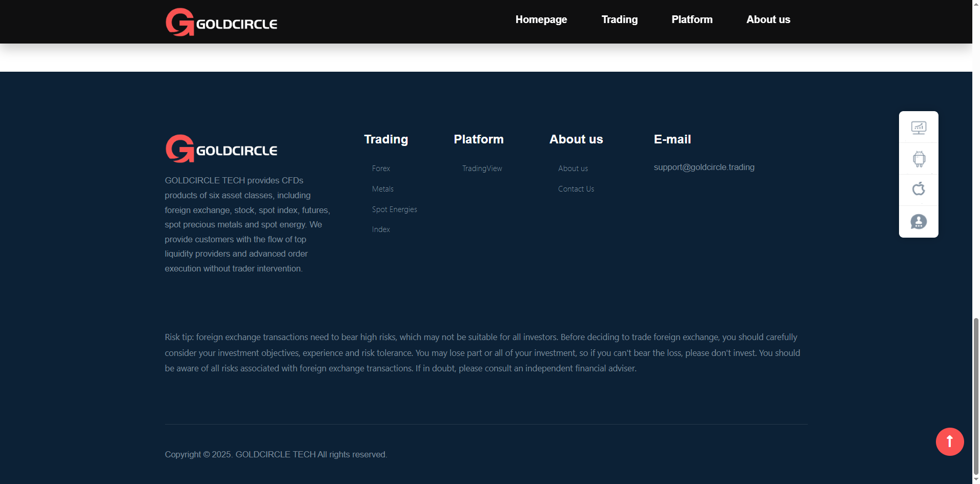This screenshot has width=980, height=484.
Task: Click the GOLDCIRCLE TECH company description paragraph
Action: pyautogui.click(x=248, y=224)
